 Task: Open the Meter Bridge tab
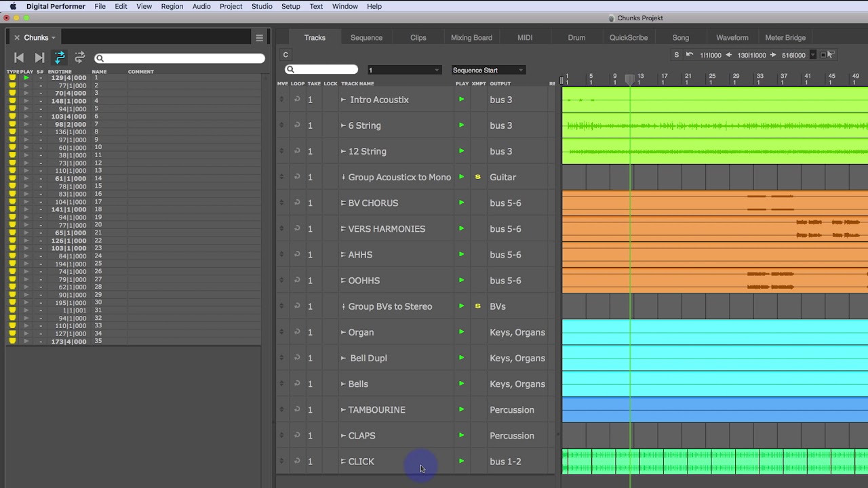pos(785,37)
